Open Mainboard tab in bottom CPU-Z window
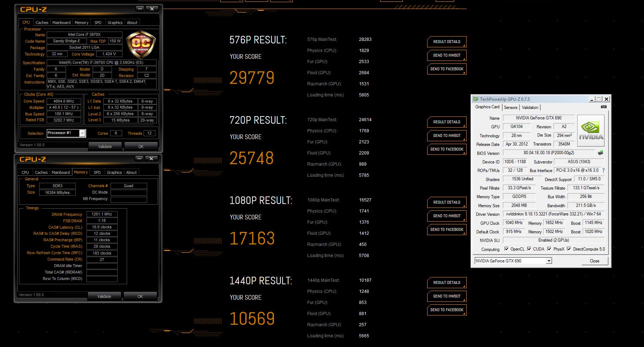The width and height of the screenshot is (644, 347). 61,172
